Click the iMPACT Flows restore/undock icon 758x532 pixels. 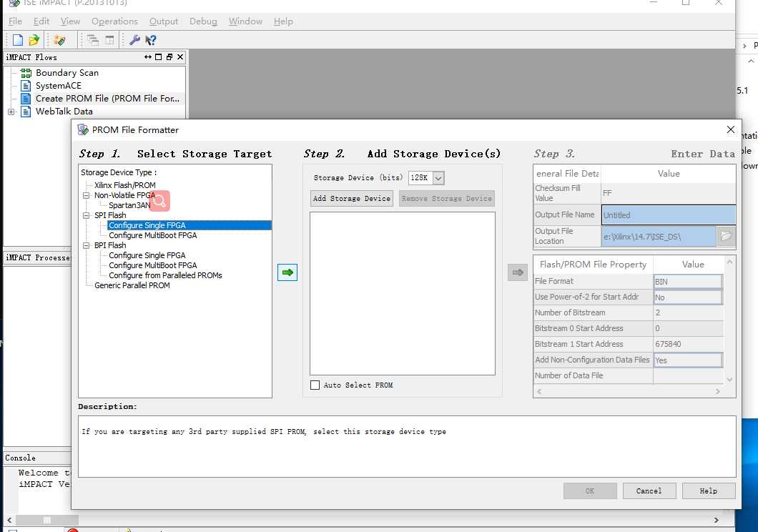point(169,57)
